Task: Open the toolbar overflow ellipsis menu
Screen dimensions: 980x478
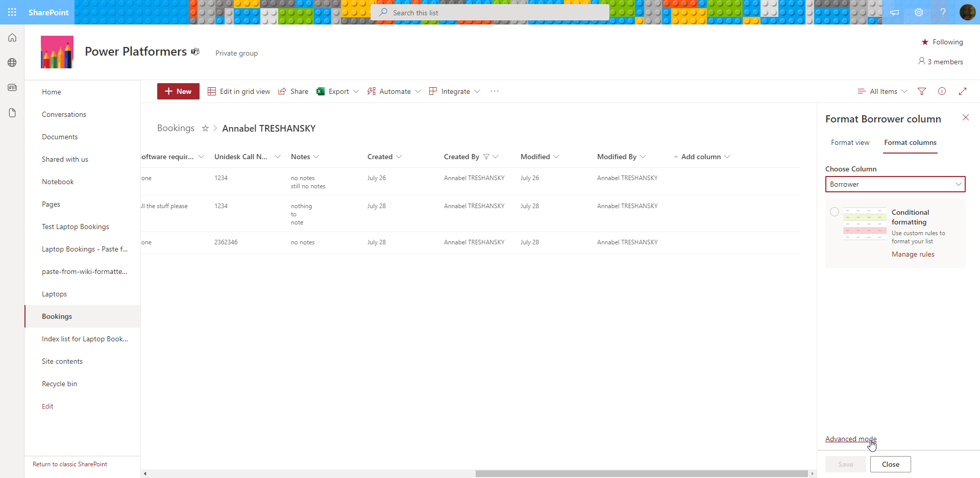Action: pyautogui.click(x=494, y=91)
